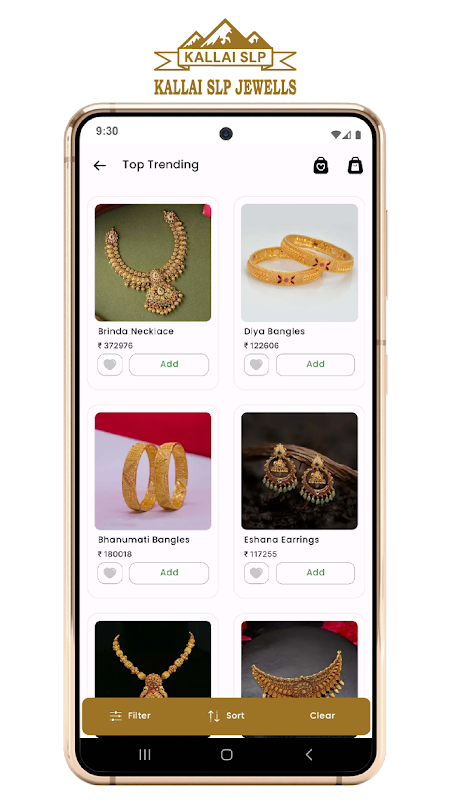Tap Android home navigation icon
Viewport: 451px width, 800px height.
click(227, 755)
